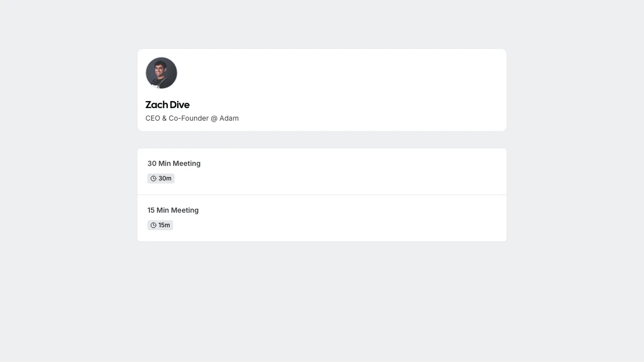Click the 30m duration badge
This screenshot has width=644, height=362.
coord(161,178)
